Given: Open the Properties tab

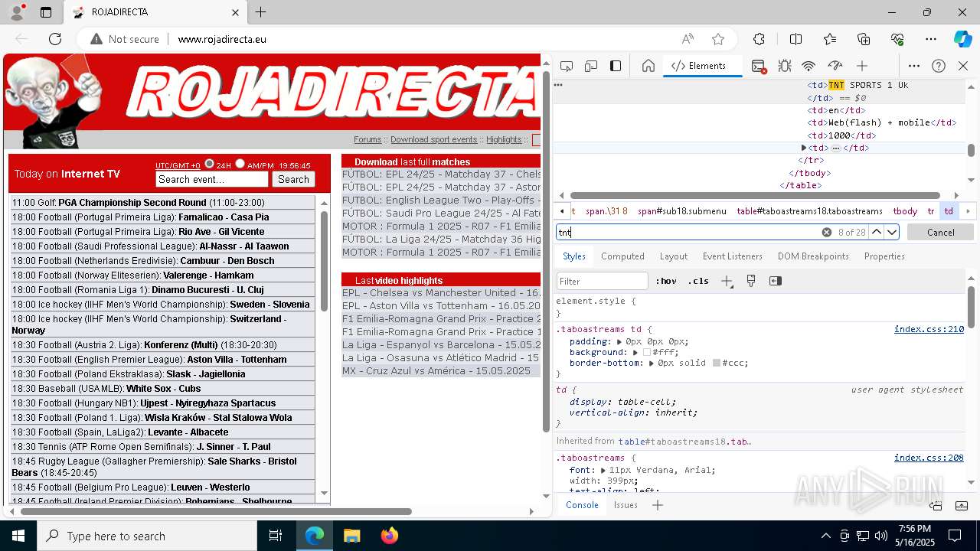Looking at the screenshot, I should pos(884,256).
